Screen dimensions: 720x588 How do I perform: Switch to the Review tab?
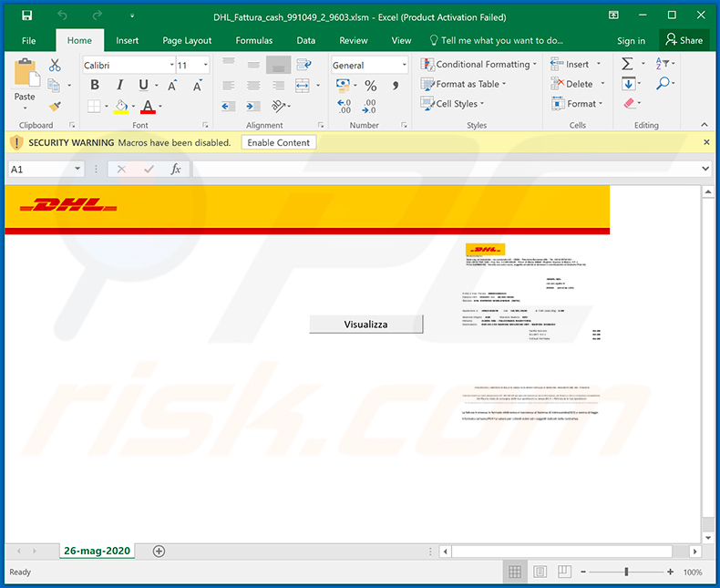click(x=354, y=40)
